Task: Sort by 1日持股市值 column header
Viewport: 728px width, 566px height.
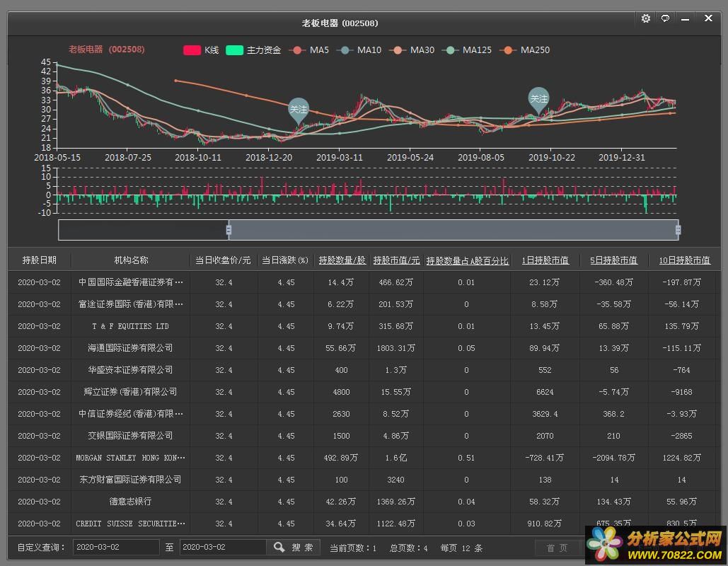Action: click(545, 260)
